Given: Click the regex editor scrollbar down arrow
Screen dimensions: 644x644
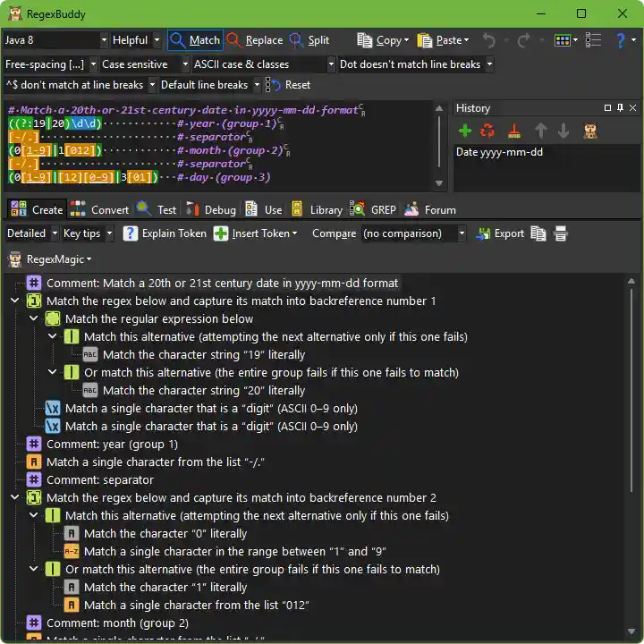Looking at the screenshot, I should tap(439, 183).
